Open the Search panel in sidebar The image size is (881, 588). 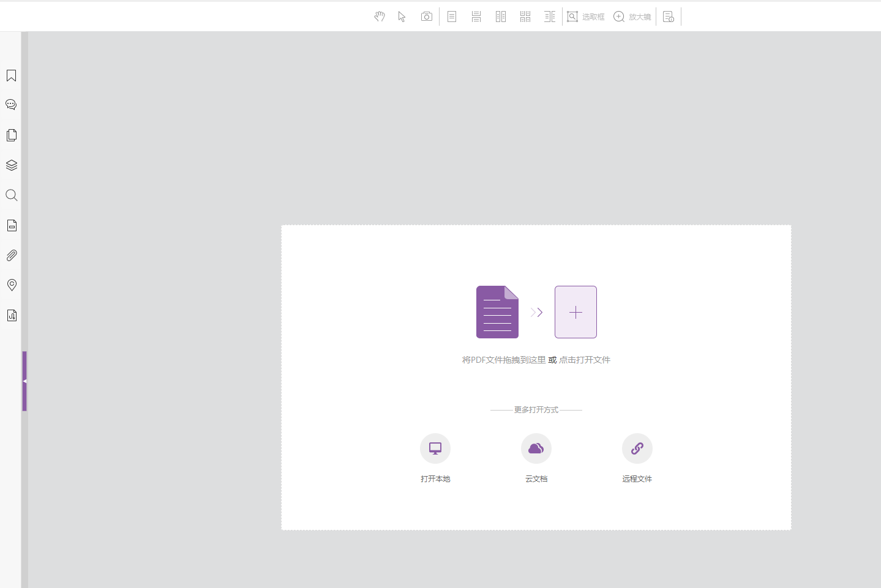coord(11,195)
